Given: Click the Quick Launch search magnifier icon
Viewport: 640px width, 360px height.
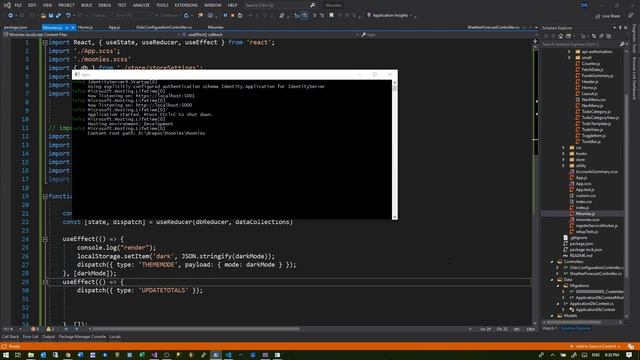Looking at the screenshot, I should 312,5.
